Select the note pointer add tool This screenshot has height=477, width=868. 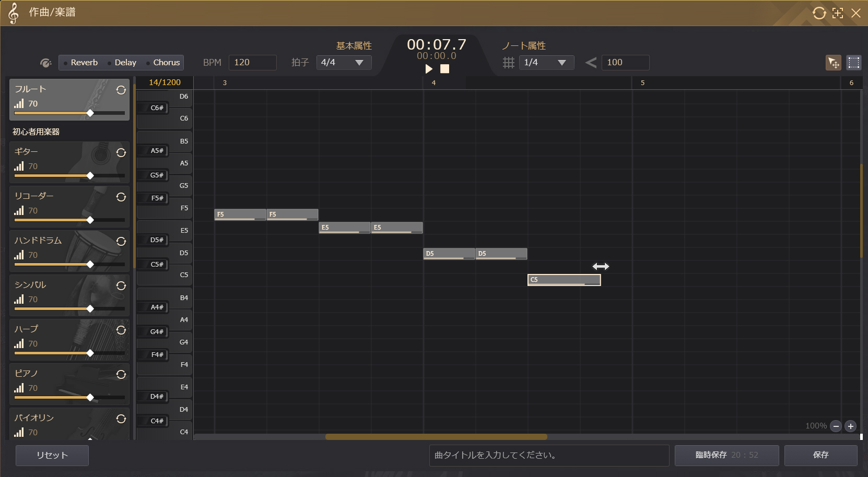point(833,63)
